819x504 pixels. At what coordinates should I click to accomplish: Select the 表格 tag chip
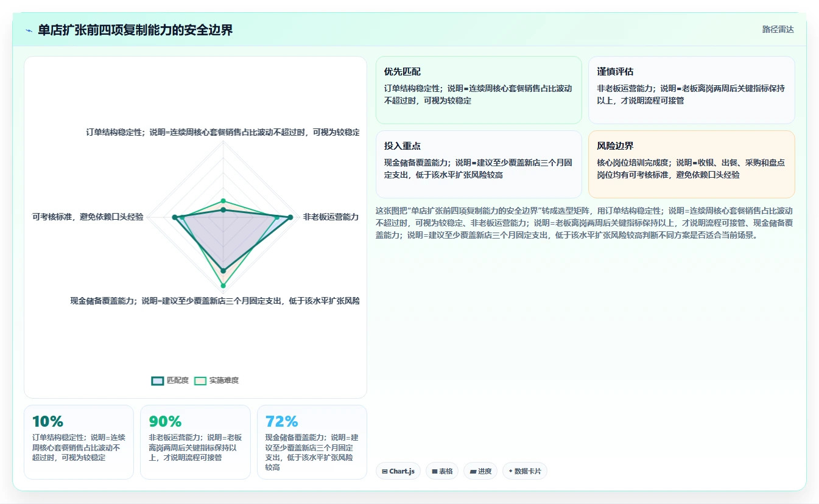pyautogui.click(x=442, y=471)
